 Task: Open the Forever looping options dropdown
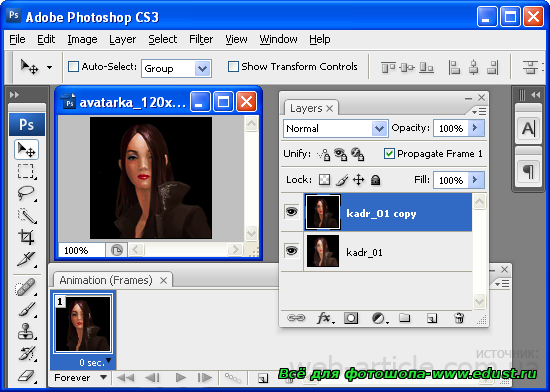80,378
